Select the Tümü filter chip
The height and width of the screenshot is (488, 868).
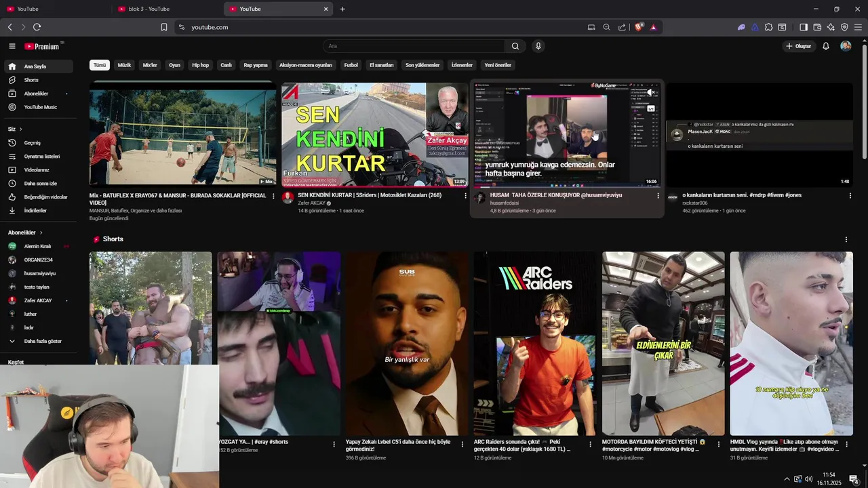click(100, 65)
